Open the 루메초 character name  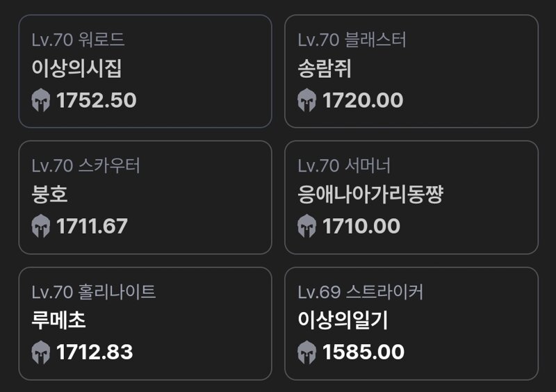[59, 320]
